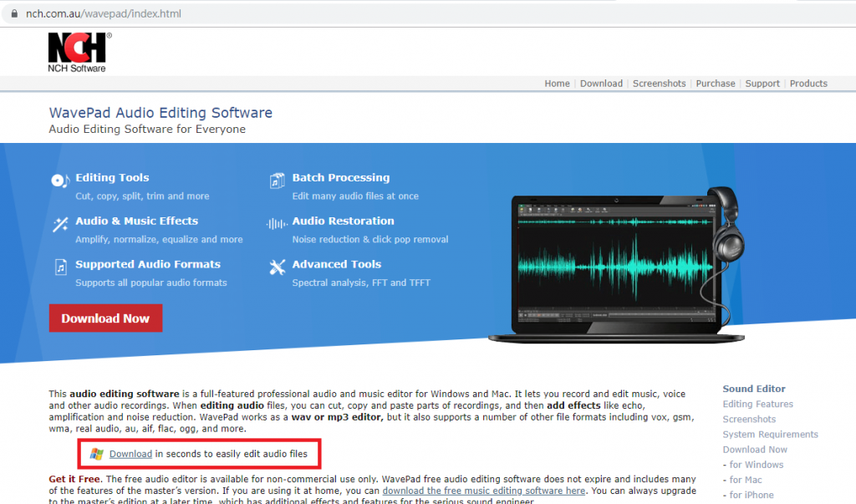Click the Editing Tools heading

112,177
